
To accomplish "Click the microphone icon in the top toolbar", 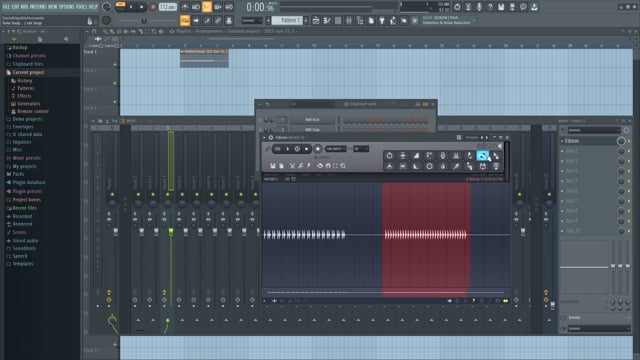I will (479, 7).
